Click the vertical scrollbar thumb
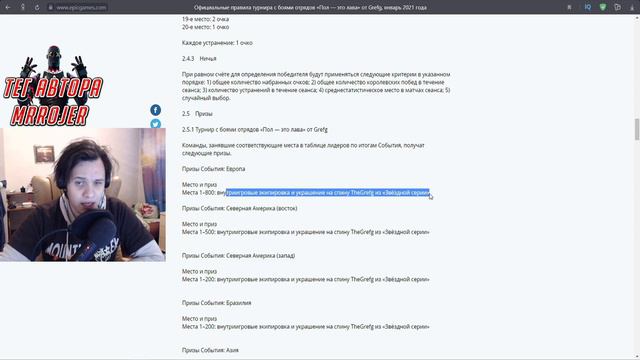This screenshot has height=360, width=640. [x=637, y=129]
